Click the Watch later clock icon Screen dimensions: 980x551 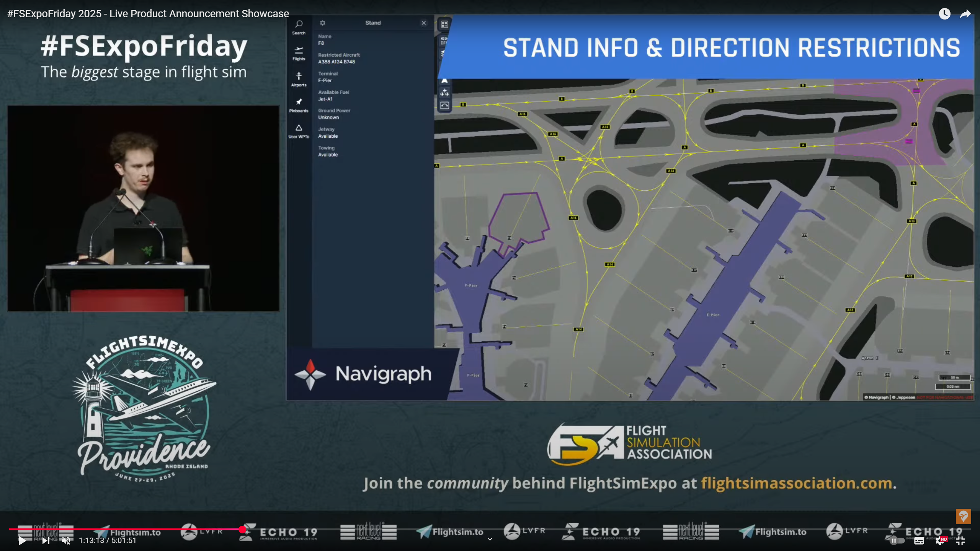[944, 14]
